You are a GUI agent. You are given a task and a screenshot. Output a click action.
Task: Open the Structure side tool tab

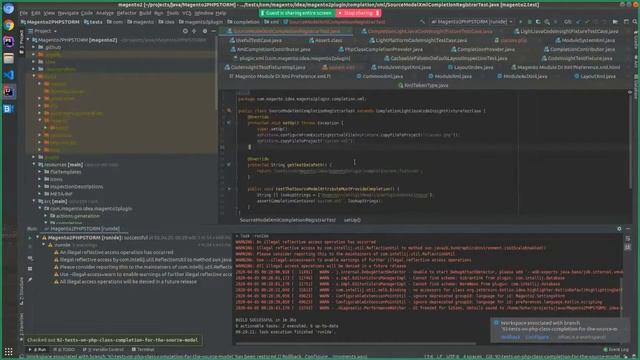point(22,291)
